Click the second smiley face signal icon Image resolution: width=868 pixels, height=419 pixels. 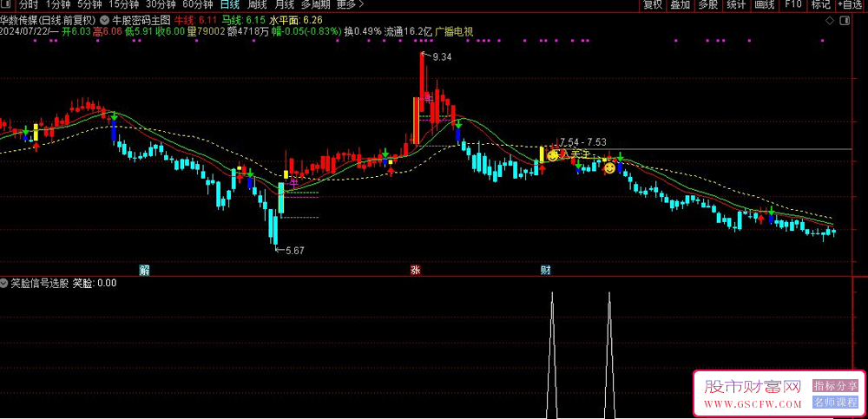[x=609, y=167]
